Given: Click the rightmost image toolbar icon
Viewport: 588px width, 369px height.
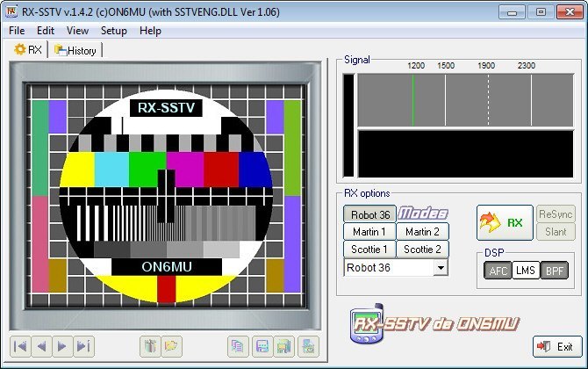Looking at the screenshot, I should click(308, 346).
